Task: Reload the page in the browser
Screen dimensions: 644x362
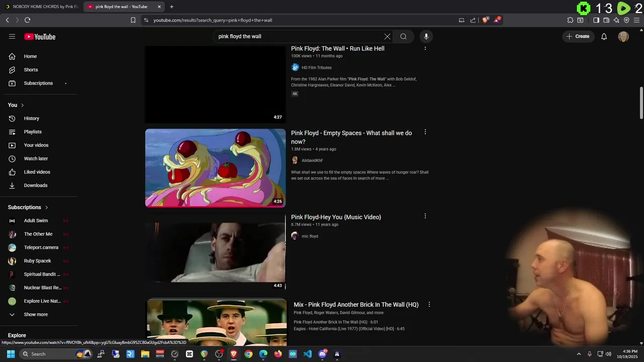Action: pos(27,20)
